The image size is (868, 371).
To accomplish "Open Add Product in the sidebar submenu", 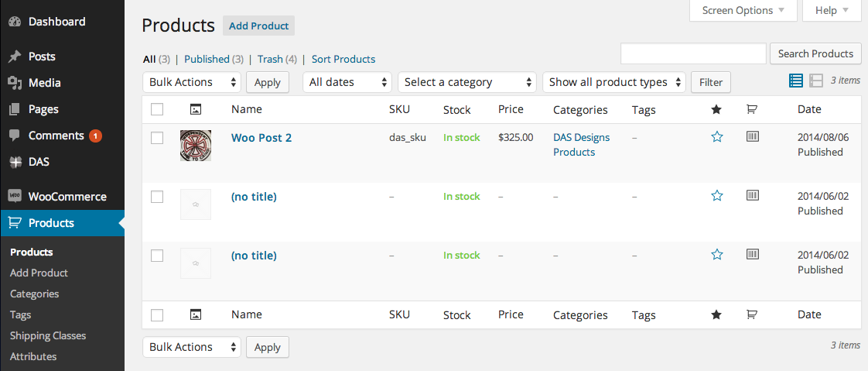I will 39,273.
